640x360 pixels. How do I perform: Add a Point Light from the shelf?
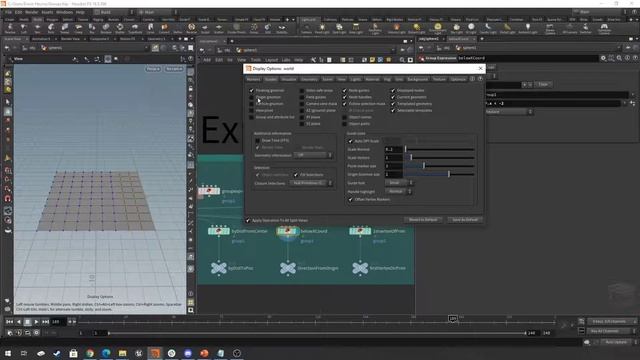tap(322, 29)
